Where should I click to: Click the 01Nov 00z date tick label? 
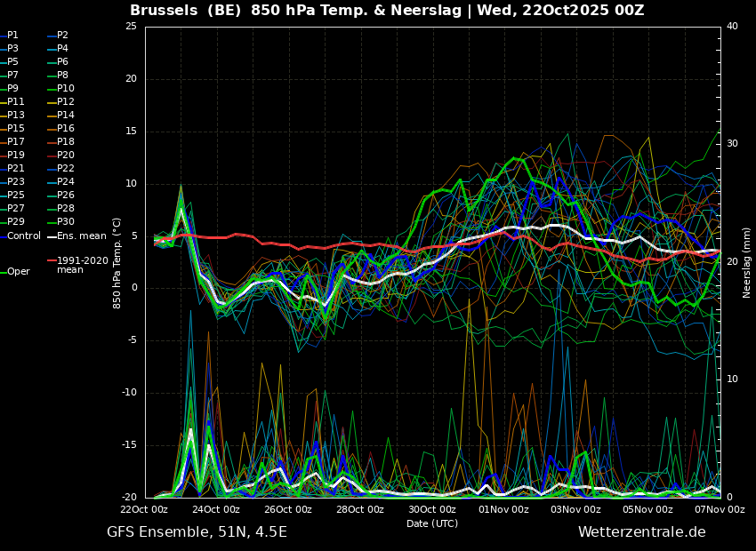click(504, 510)
